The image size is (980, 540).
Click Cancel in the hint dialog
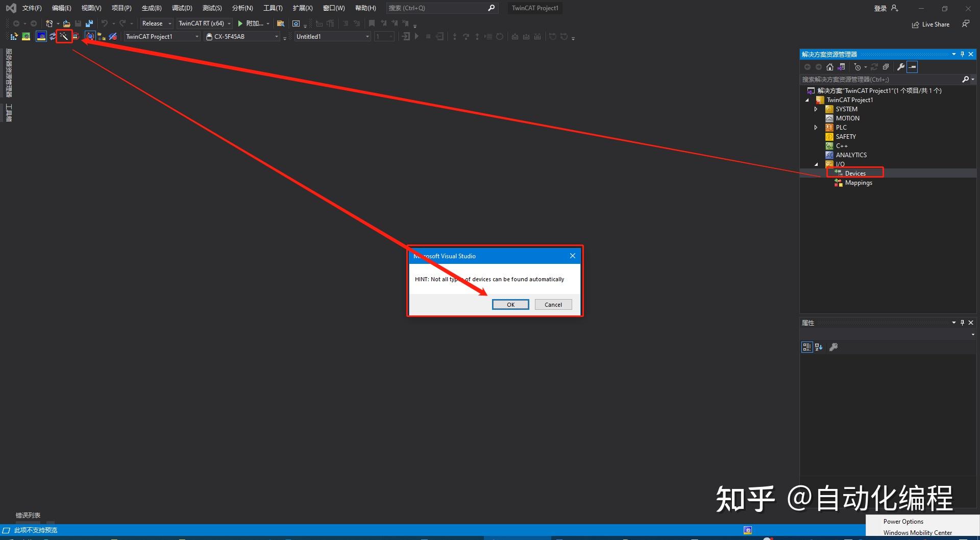point(553,305)
